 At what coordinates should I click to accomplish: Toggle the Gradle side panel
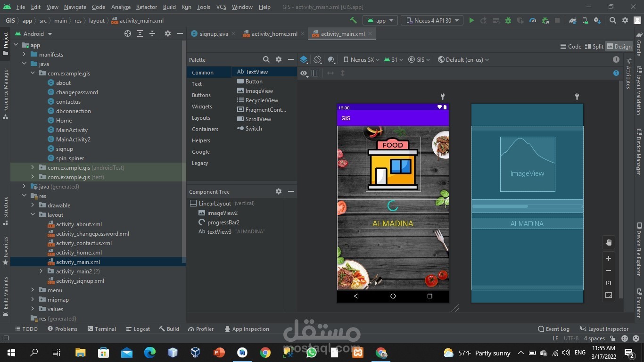[x=639, y=44]
